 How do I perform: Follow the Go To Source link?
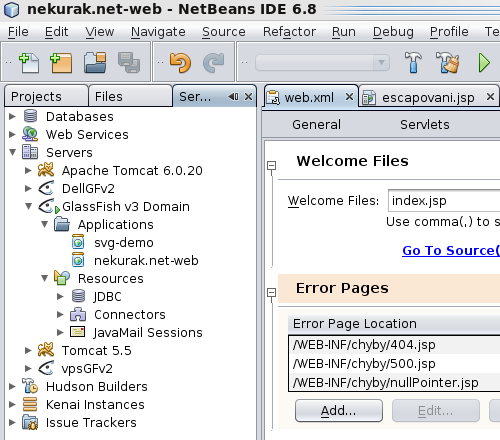coord(451,250)
